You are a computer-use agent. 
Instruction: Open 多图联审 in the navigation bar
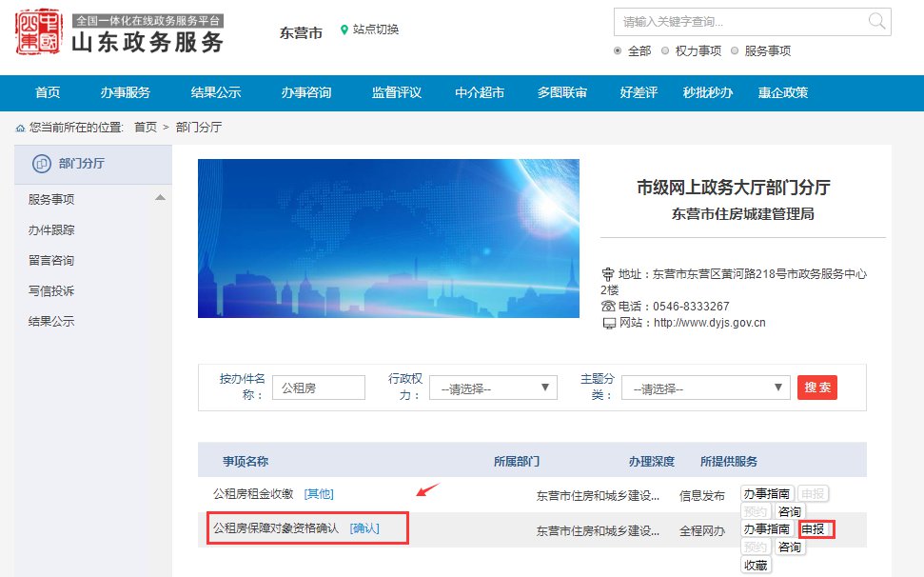pos(562,92)
